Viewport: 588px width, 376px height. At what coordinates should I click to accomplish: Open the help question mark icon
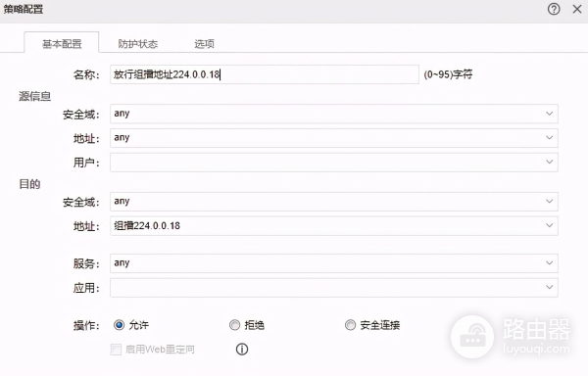(x=554, y=9)
